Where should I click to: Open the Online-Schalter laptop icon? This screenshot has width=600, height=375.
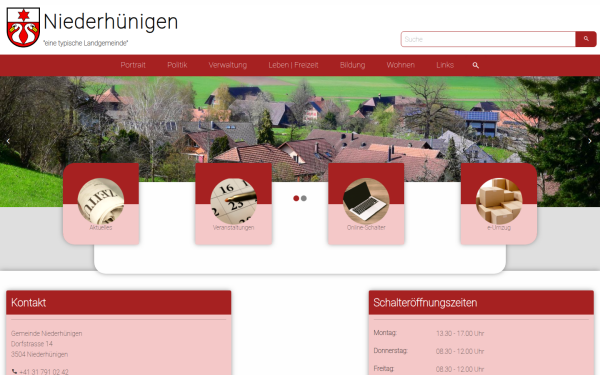tap(366, 201)
